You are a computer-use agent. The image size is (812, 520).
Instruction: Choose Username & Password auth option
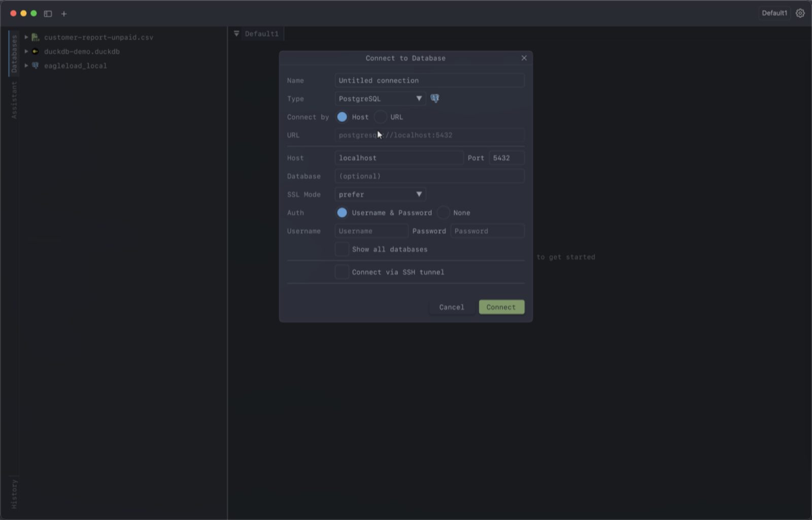342,212
